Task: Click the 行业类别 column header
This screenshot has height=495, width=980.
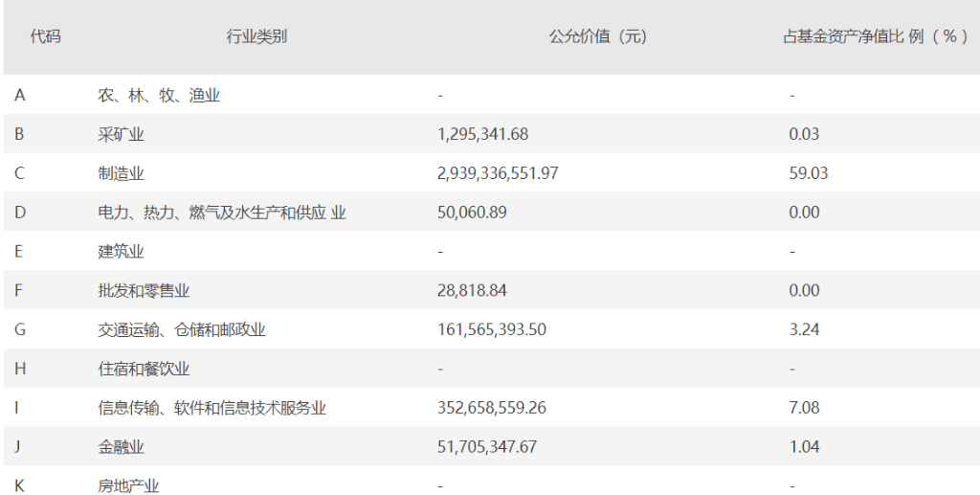Action: coord(256,36)
